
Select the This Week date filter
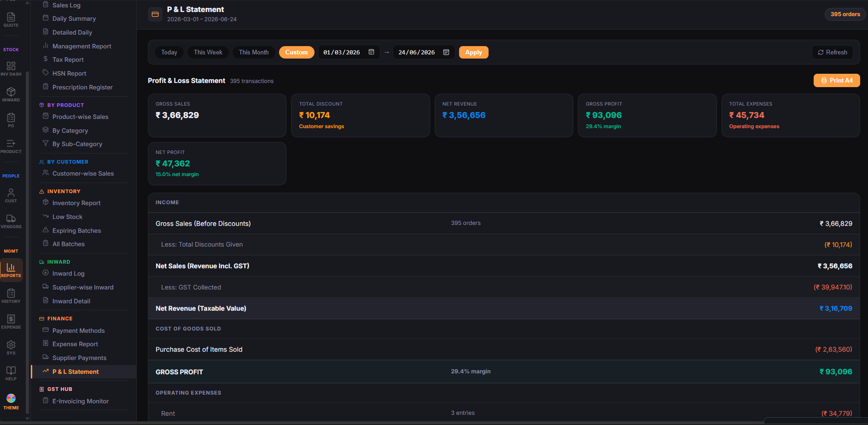pyautogui.click(x=208, y=52)
